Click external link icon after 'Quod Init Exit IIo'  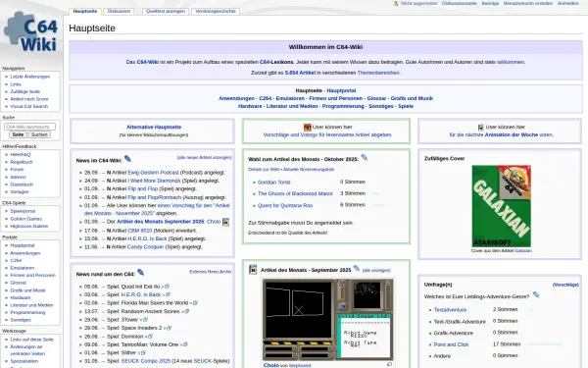click(167, 287)
